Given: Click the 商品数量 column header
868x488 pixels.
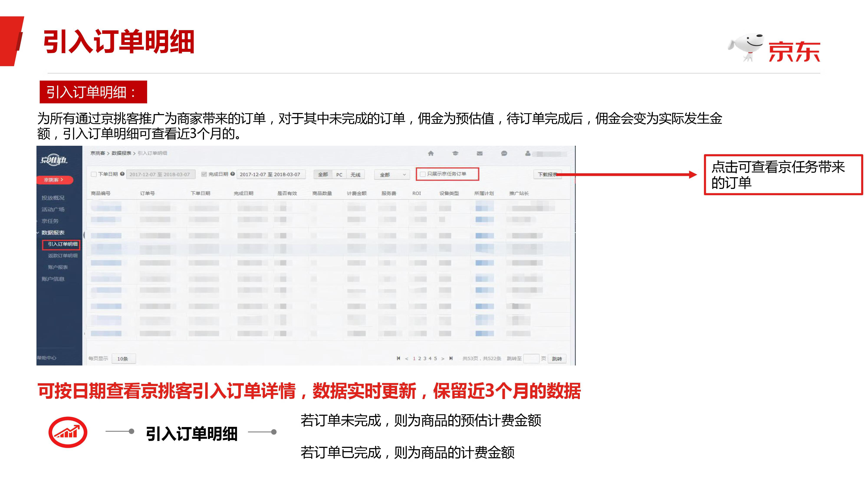Looking at the screenshot, I should [322, 193].
